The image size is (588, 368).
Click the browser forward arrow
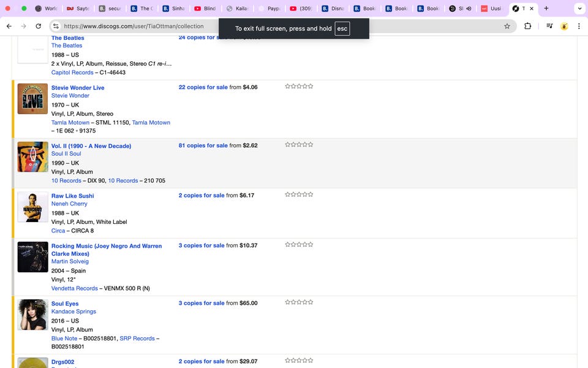point(24,26)
